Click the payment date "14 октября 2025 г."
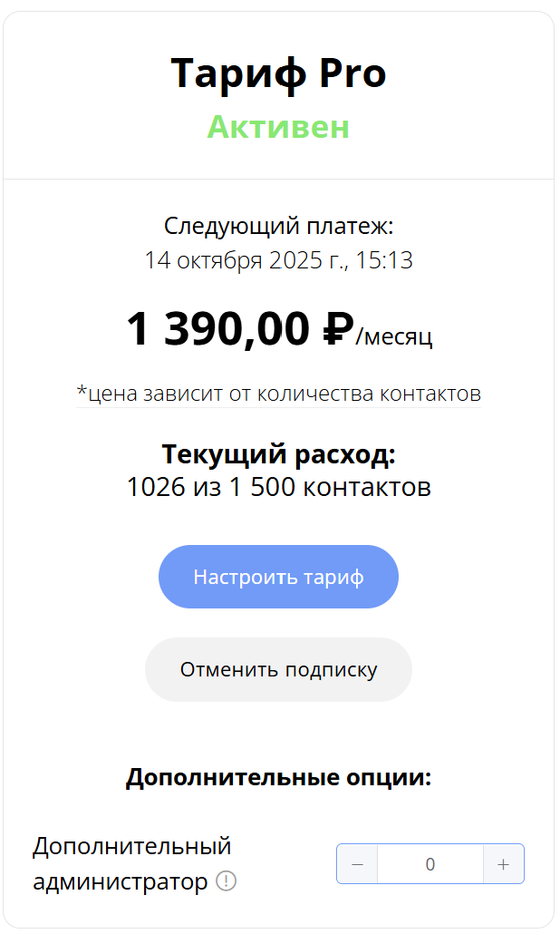The image size is (560, 934). [278, 261]
